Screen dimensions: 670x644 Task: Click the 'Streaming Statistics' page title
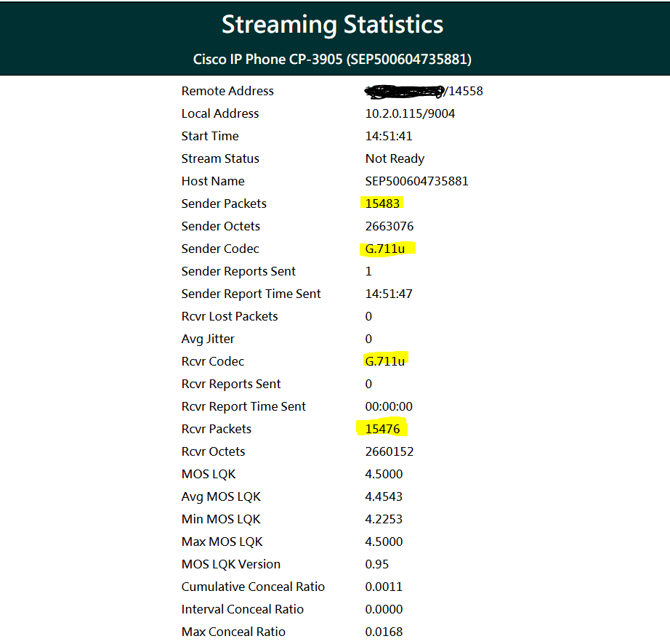tap(332, 25)
